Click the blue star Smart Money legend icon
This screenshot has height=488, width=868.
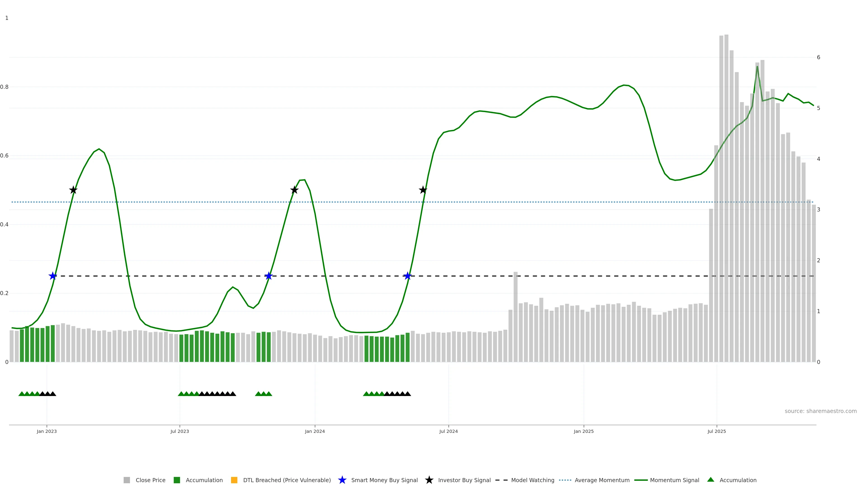pos(342,480)
